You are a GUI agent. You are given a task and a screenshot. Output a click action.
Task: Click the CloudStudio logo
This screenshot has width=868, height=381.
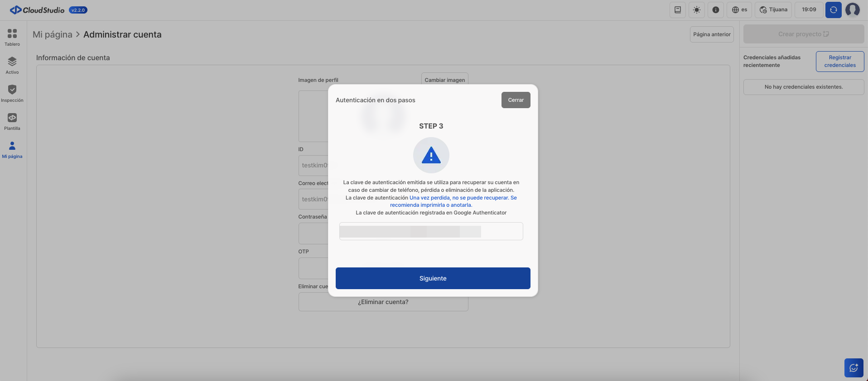(37, 10)
